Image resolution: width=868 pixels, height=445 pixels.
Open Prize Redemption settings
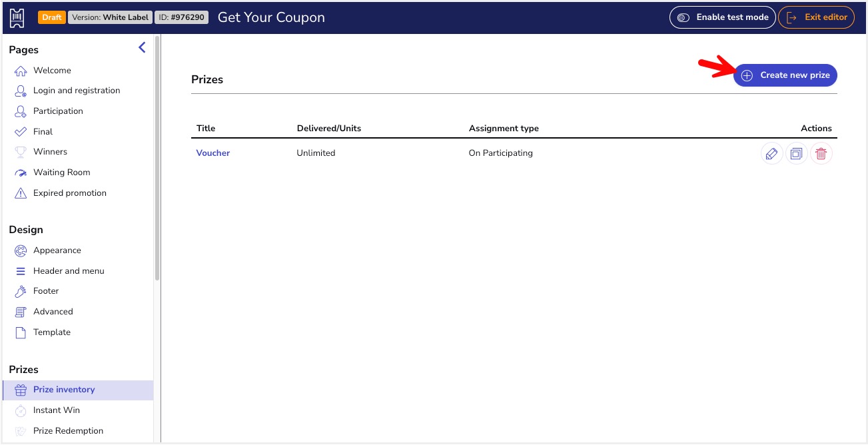67,430
